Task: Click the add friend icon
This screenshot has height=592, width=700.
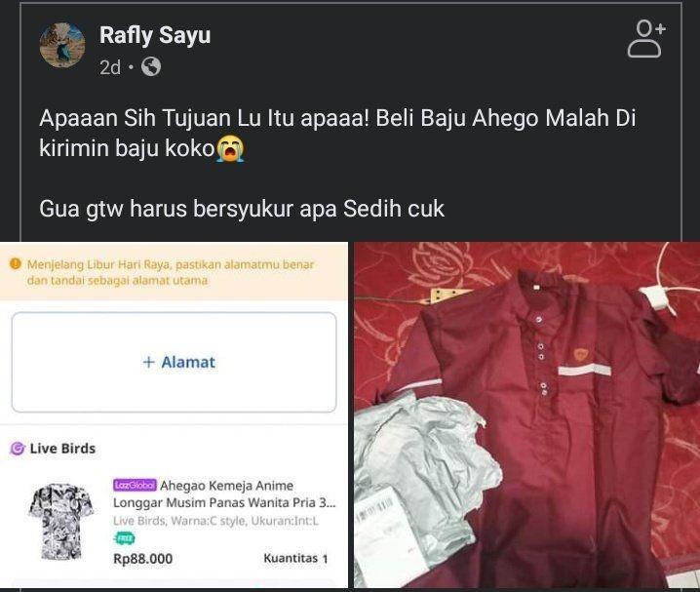Action: (646, 38)
